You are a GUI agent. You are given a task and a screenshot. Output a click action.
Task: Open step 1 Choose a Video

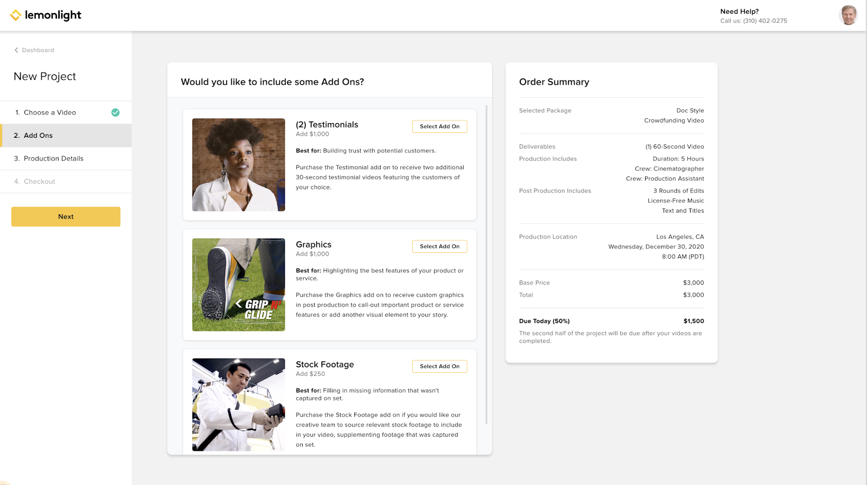click(66, 112)
